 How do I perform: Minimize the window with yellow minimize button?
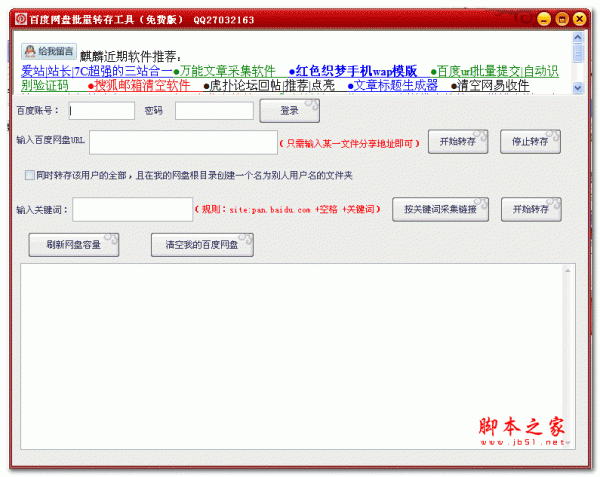[x=544, y=19]
